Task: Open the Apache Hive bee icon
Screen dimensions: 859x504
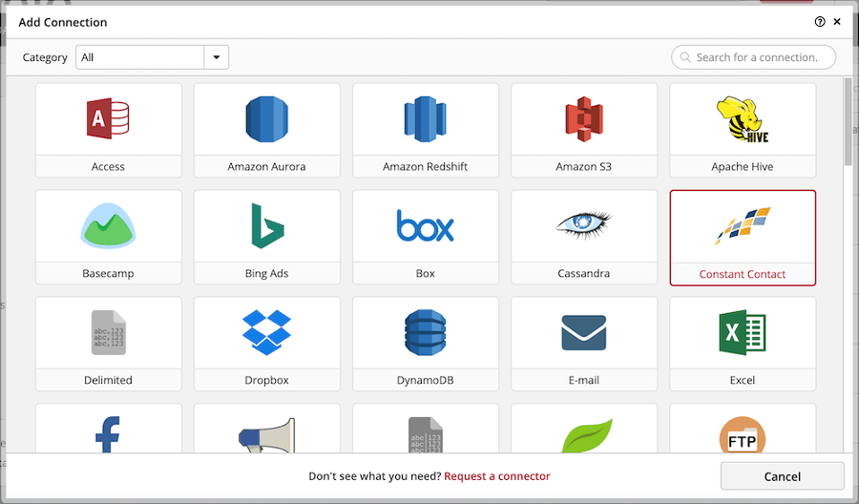Action: (x=743, y=119)
